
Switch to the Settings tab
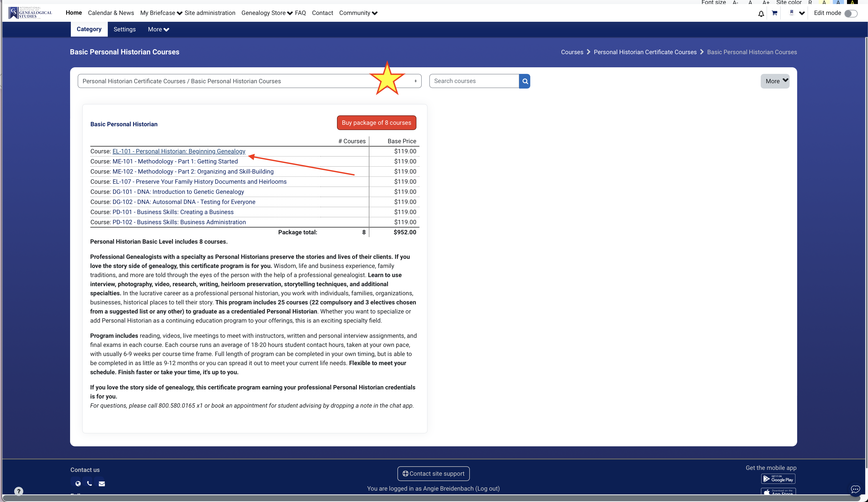click(124, 29)
